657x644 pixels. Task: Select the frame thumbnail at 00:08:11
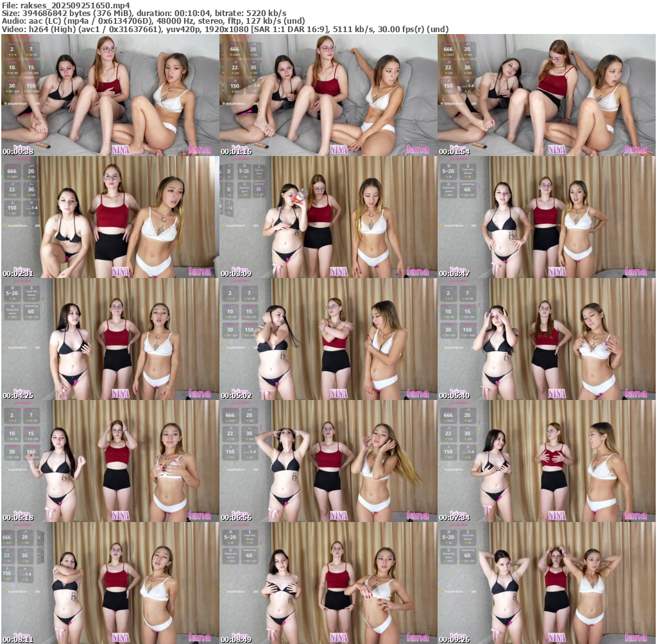pos(110,583)
